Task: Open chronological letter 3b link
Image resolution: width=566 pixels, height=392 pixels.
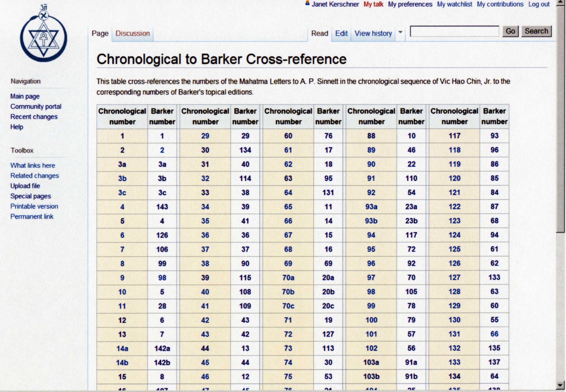Action: tap(122, 178)
